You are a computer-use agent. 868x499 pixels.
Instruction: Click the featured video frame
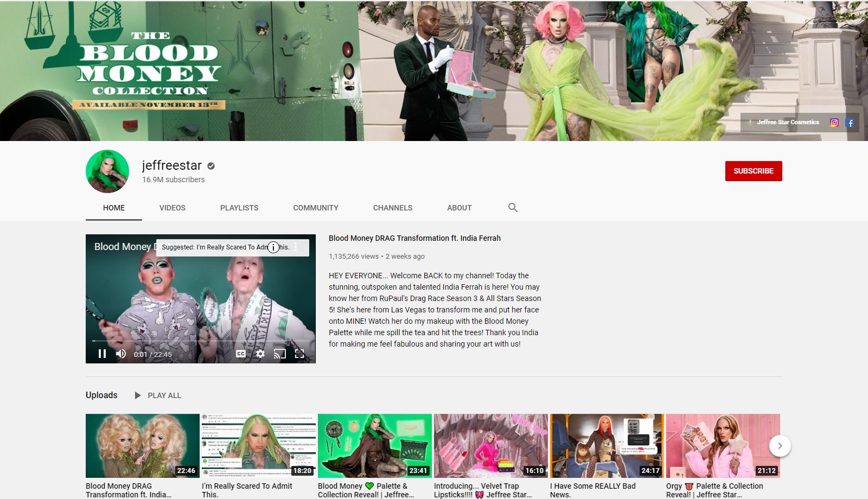(201, 299)
